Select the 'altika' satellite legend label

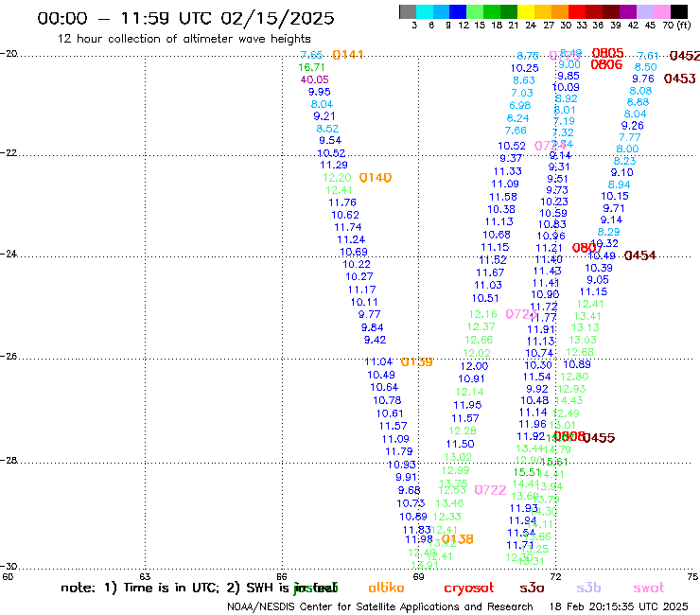pos(386,588)
